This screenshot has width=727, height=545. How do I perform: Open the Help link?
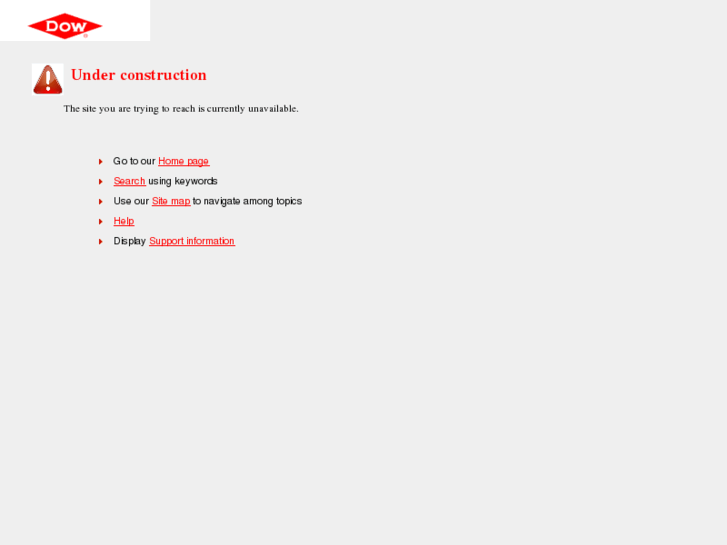124,221
